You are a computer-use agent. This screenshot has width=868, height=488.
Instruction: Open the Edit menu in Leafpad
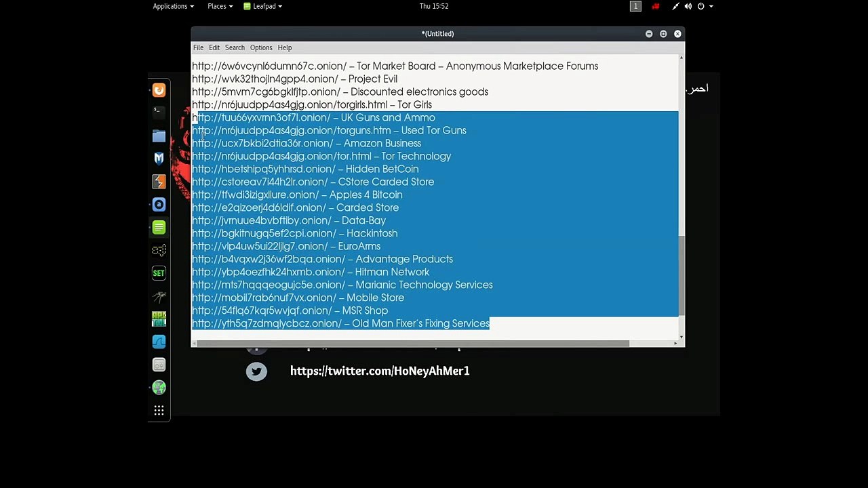tap(214, 47)
